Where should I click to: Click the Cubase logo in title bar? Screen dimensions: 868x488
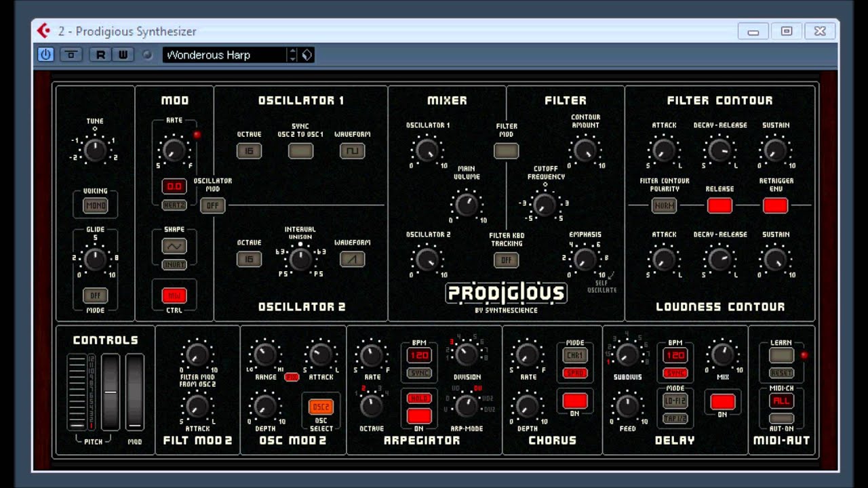click(44, 30)
